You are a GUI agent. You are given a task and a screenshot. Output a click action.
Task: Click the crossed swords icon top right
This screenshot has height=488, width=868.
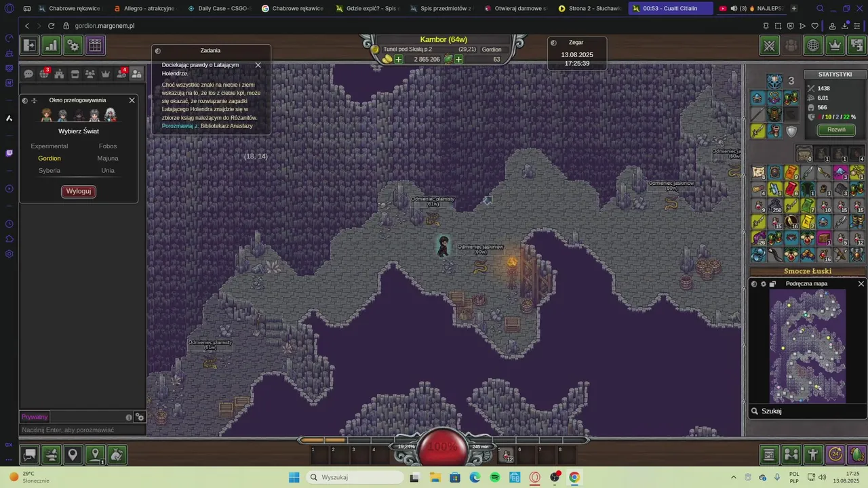tap(770, 45)
